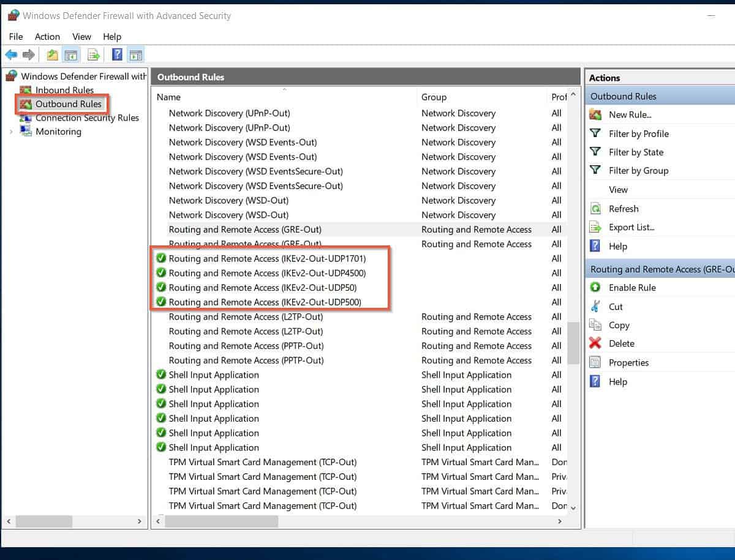Sort rules by the Group column header
The image size is (735, 560).
[434, 97]
